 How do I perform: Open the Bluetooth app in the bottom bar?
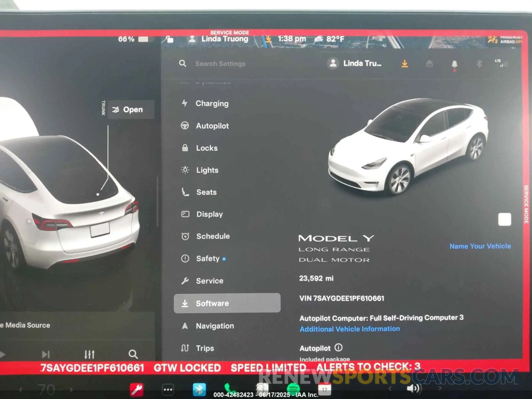coord(199,389)
